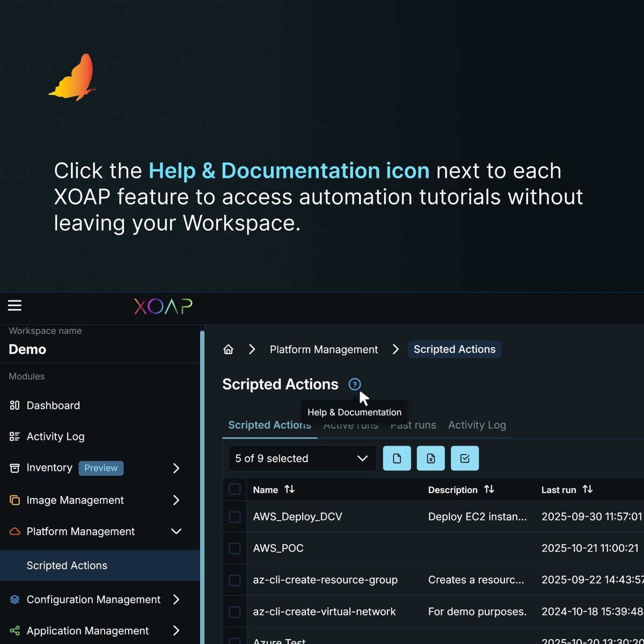Check the AWS_POC row checkbox
This screenshot has height=644, width=644.
click(x=235, y=548)
